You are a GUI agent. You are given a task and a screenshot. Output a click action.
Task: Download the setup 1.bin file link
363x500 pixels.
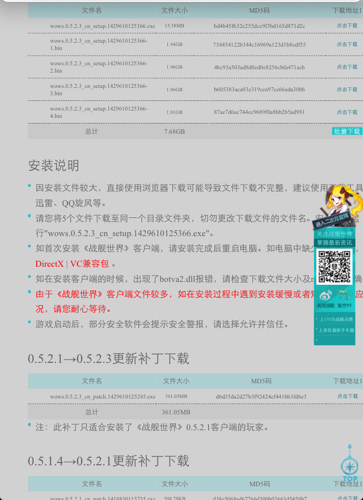point(347,44)
